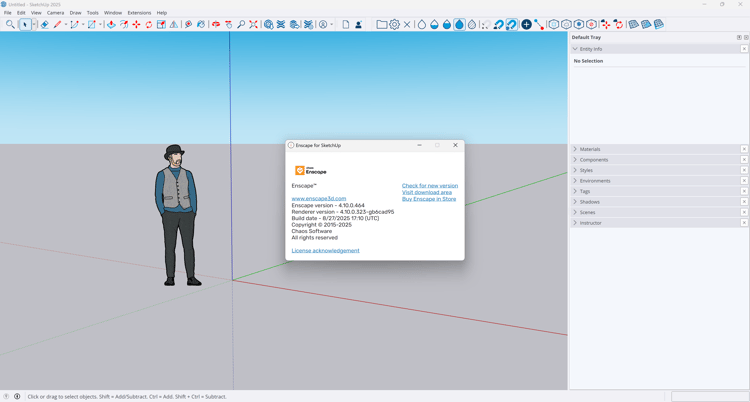Open the Search tool magnifier icon
The height and width of the screenshot is (402, 750).
10,24
